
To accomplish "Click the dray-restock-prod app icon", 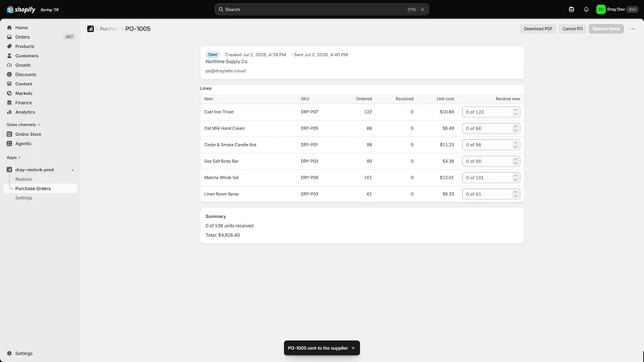I will coord(10,170).
